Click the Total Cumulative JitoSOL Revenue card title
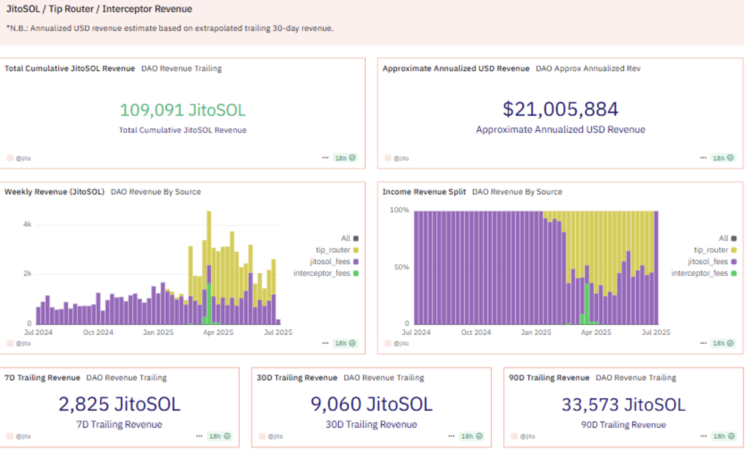This screenshot has height=454, width=750. (x=69, y=68)
